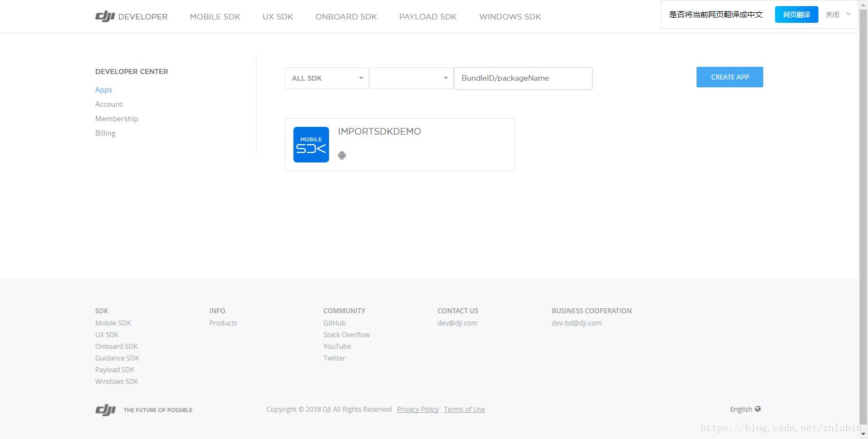Viewport: 868px width, 439px height.
Task: Click the blue 网页翻译 translate button
Action: 797,14
